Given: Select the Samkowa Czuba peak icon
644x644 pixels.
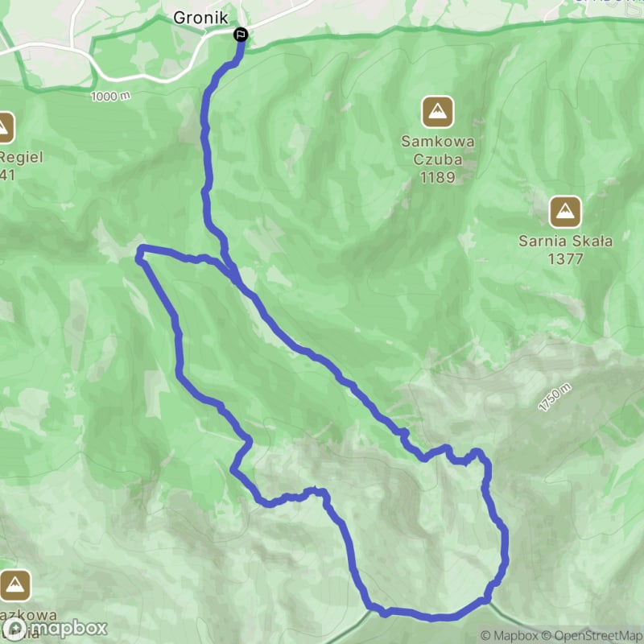Looking at the screenshot, I should pyautogui.click(x=438, y=112).
